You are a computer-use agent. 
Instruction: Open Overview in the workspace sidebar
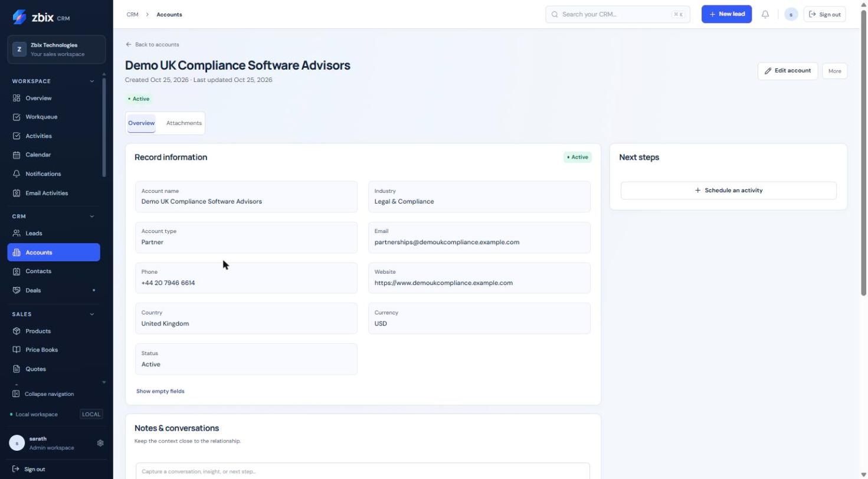pos(54,98)
